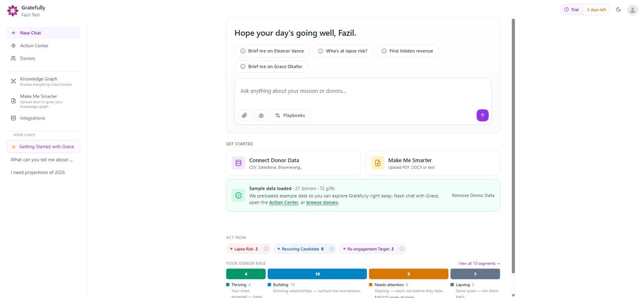Click the page vertical scrollbar
This screenshot has height=298, width=644.
pos(513,146)
